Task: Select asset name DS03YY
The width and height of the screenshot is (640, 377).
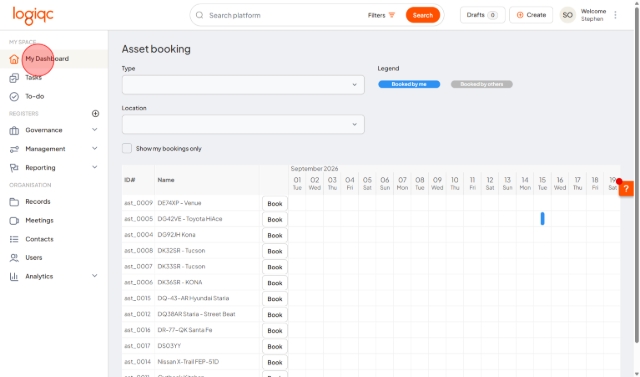Action: pyautogui.click(x=169, y=346)
